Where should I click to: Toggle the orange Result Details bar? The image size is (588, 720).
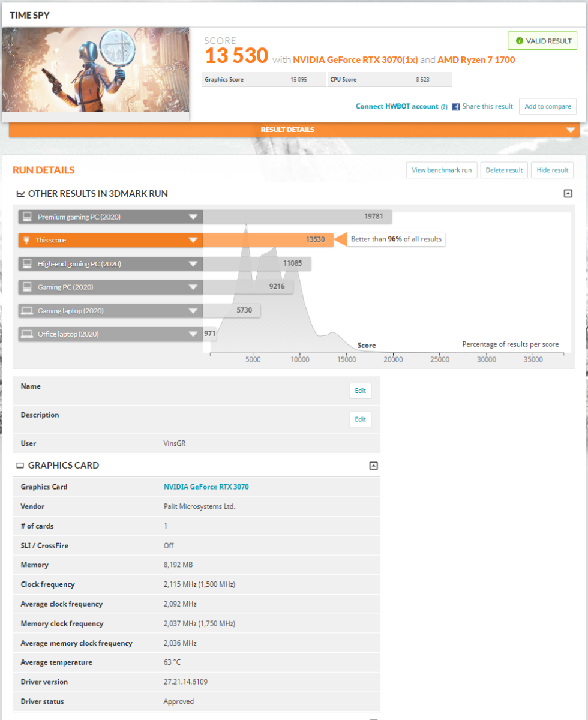(294, 130)
